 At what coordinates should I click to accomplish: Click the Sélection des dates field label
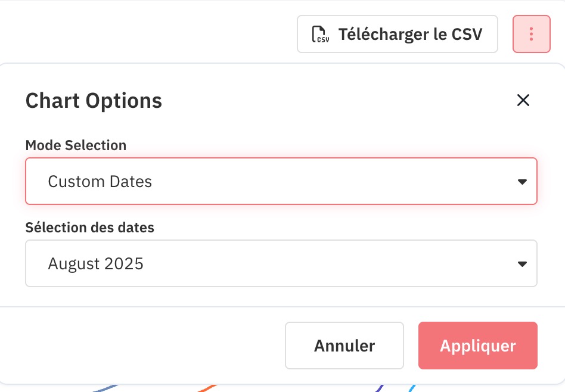point(90,228)
